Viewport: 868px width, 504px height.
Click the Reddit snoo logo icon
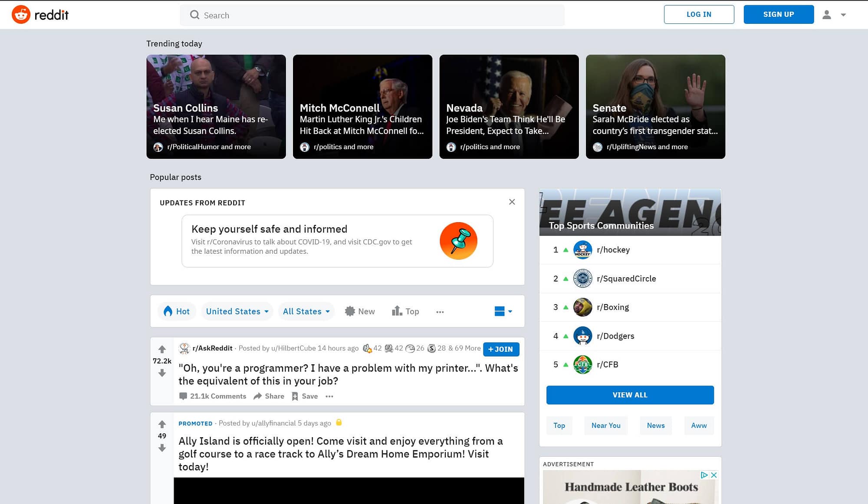(x=21, y=15)
